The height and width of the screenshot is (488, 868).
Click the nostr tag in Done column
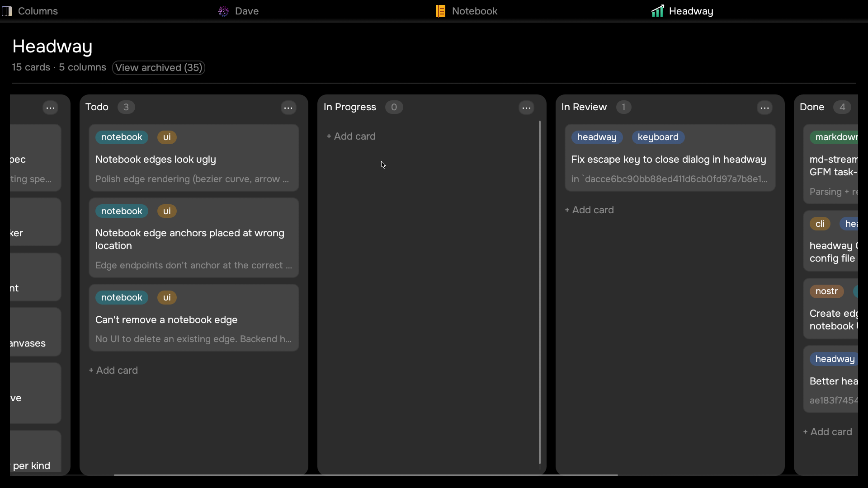(x=826, y=291)
